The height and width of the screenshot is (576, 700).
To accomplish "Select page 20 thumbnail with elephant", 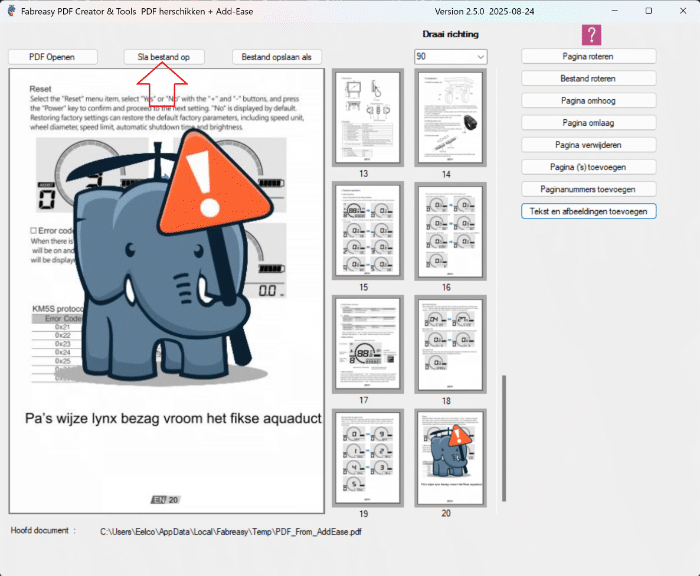I will tap(449, 458).
